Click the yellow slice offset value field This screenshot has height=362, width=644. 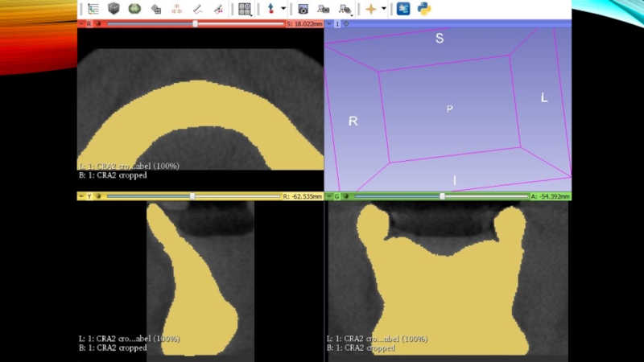pos(302,196)
